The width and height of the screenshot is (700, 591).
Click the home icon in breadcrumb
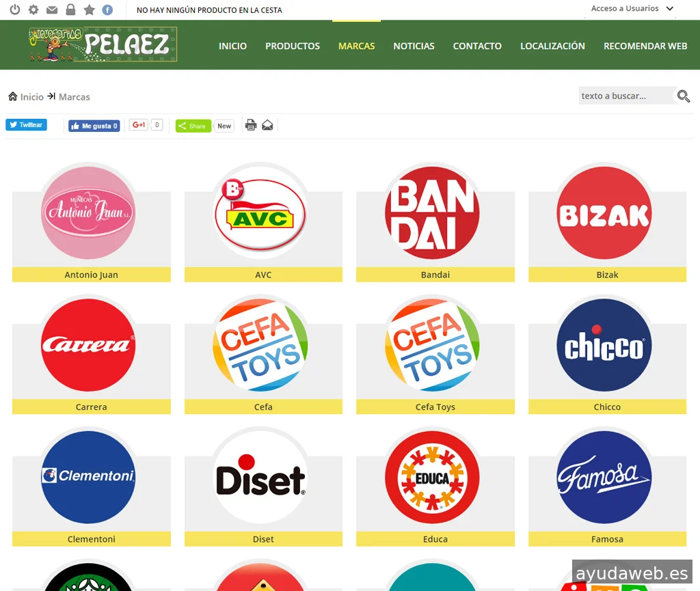click(x=13, y=96)
